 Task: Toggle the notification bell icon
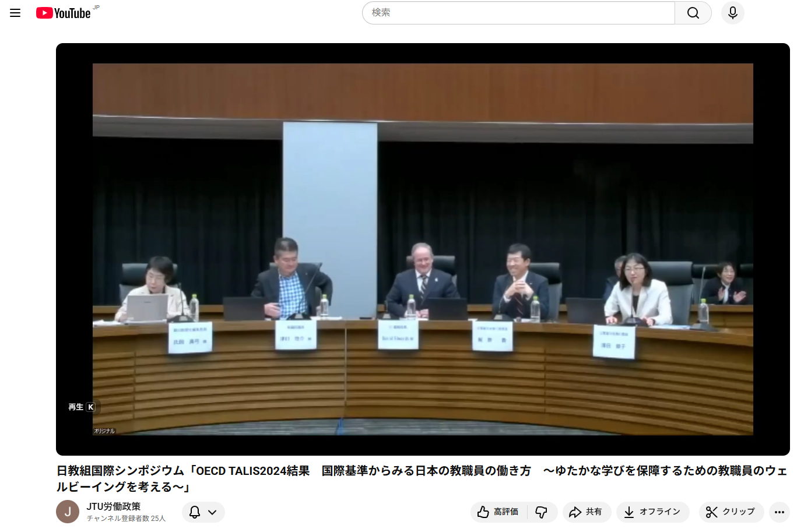195,512
